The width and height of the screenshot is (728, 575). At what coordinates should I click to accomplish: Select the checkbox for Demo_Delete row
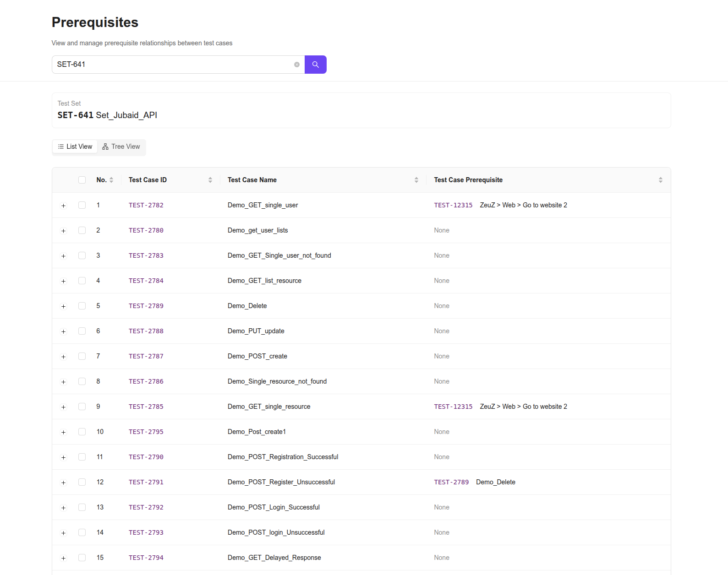[82, 306]
